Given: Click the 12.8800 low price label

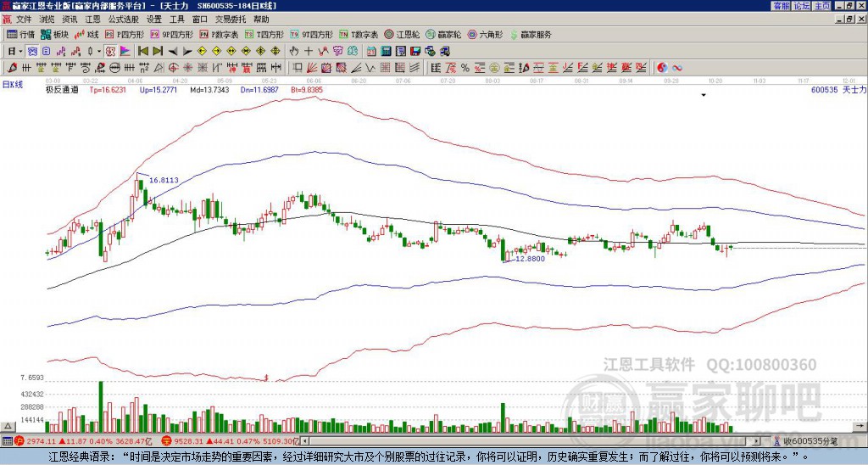Looking at the screenshot, I should [531, 259].
